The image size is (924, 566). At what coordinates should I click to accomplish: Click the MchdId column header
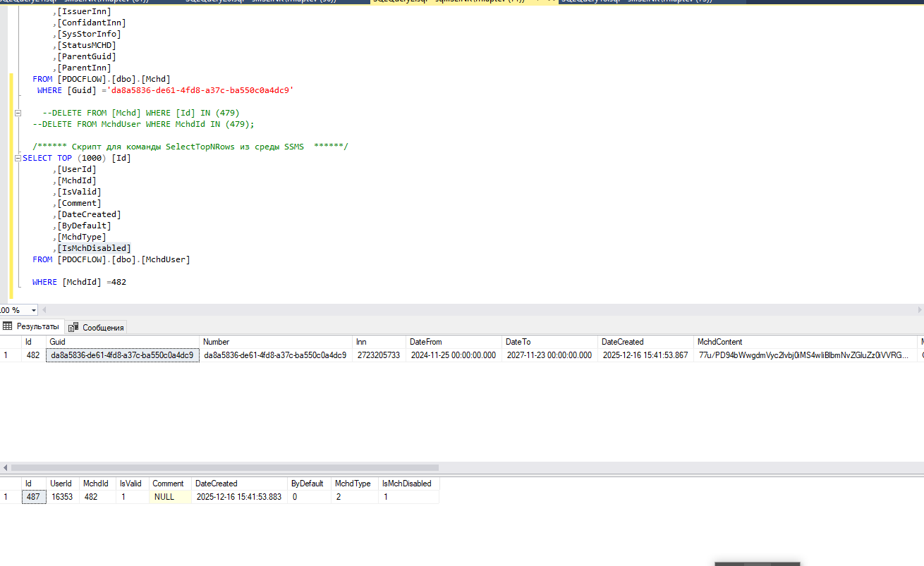click(97, 484)
